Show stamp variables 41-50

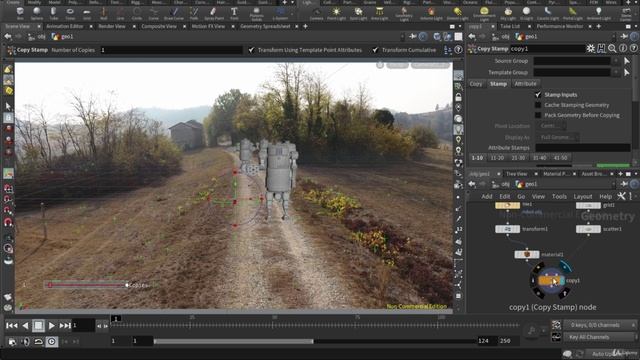[x=560, y=158]
